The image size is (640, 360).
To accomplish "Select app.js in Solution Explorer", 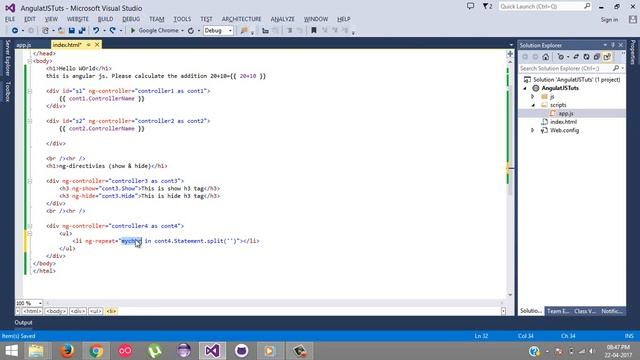I will pyautogui.click(x=566, y=113).
